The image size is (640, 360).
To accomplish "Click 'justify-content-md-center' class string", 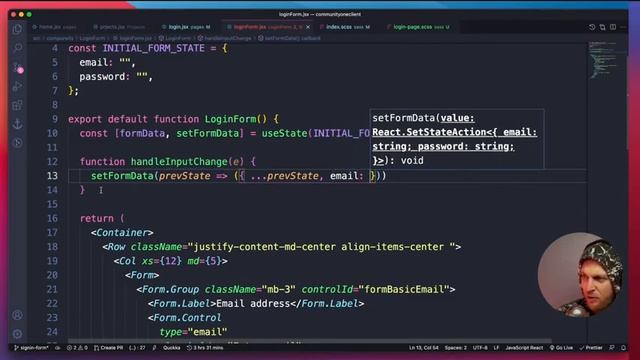I will 264,247.
